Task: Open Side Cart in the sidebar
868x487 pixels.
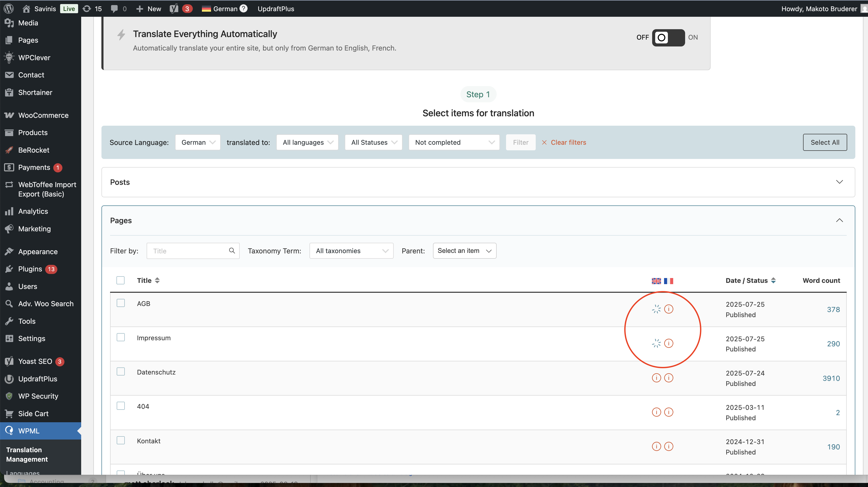Action: click(40, 413)
